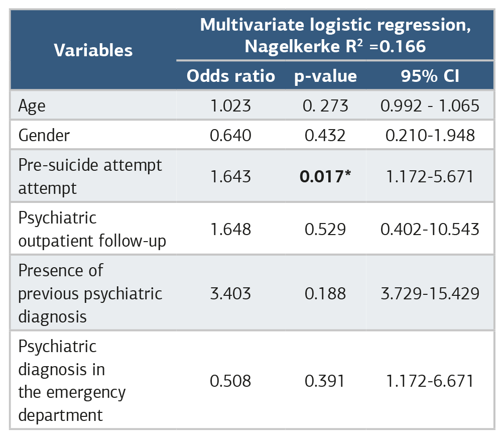Click the confidence interval 0.402-10.543
504x439 pixels.
[x=430, y=229]
